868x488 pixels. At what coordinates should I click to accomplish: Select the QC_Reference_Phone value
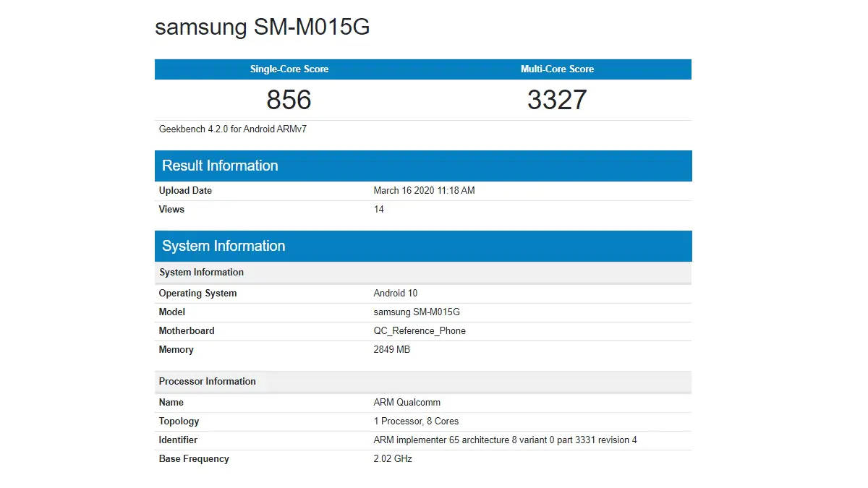(420, 331)
